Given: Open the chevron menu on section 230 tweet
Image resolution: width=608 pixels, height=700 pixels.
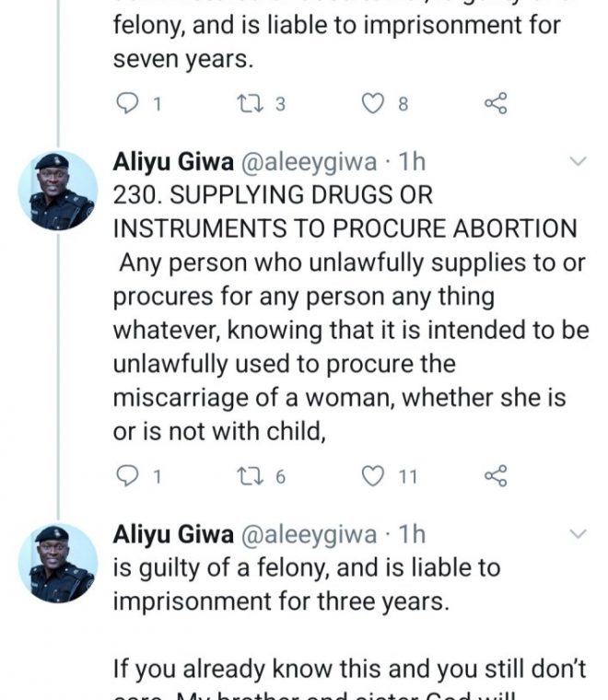Looking at the screenshot, I should tap(579, 163).
